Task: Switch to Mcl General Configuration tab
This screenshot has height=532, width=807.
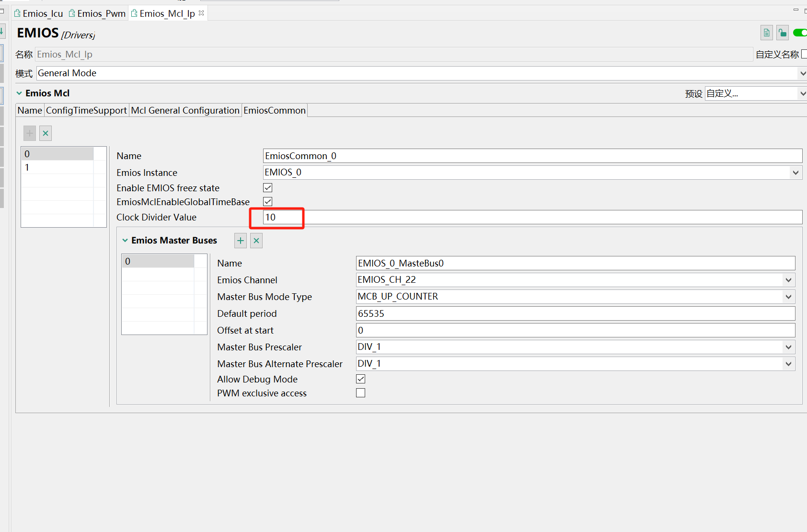Action: tap(185, 110)
